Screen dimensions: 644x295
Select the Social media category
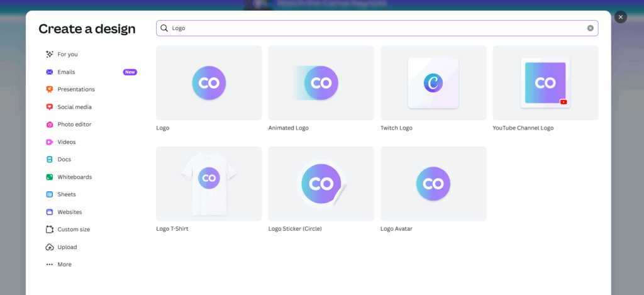74,107
